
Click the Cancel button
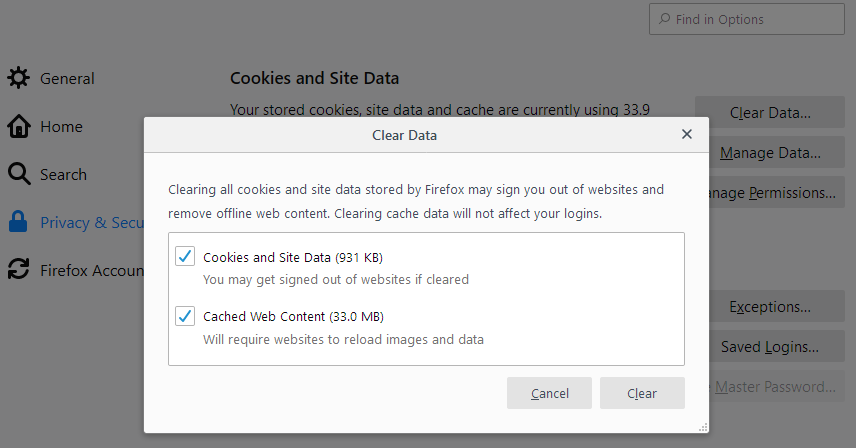tap(549, 393)
